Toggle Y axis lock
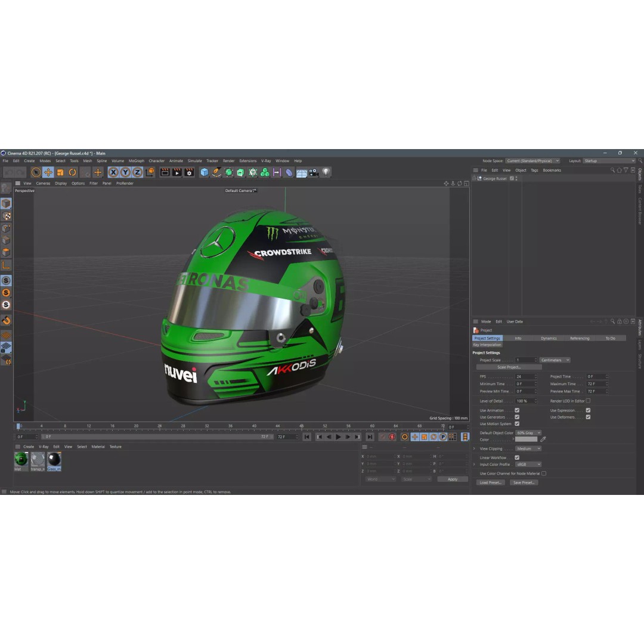 point(125,172)
